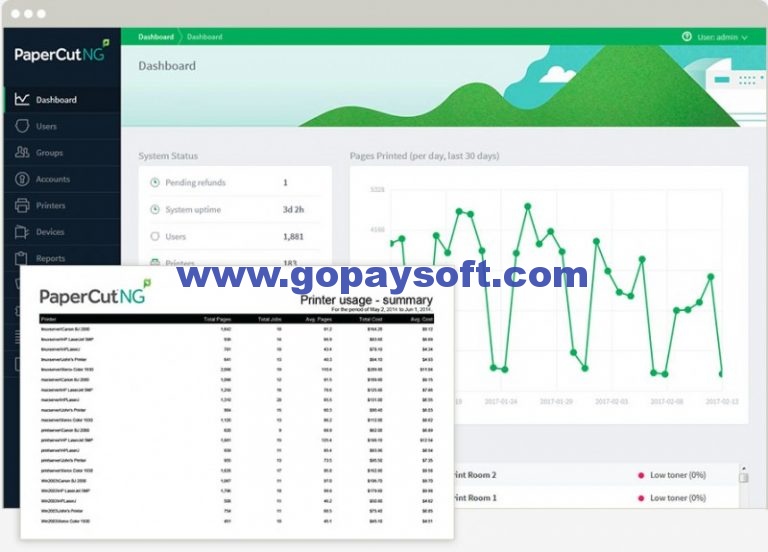Click the clock icon next to System uptime

point(155,210)
